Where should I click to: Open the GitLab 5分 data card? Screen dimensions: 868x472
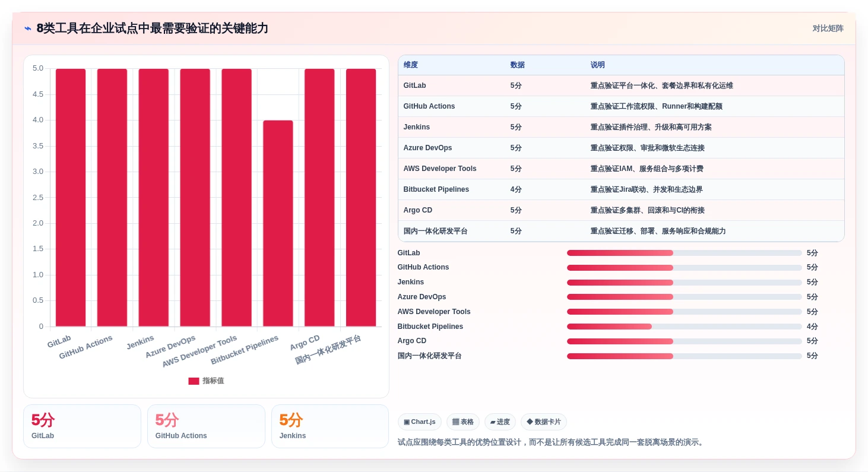(82, 426)
